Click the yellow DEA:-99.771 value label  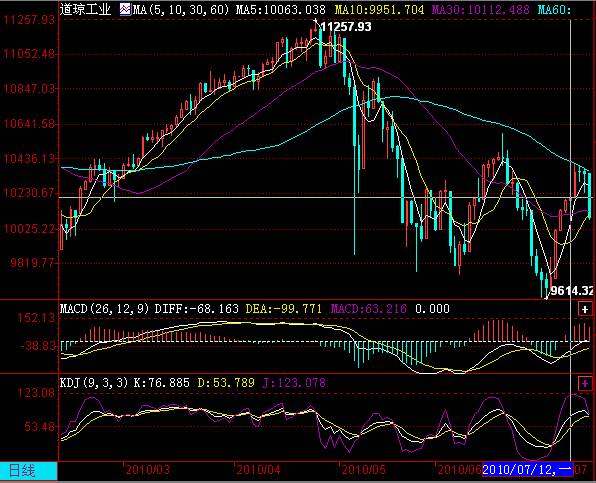pos(284,309)
